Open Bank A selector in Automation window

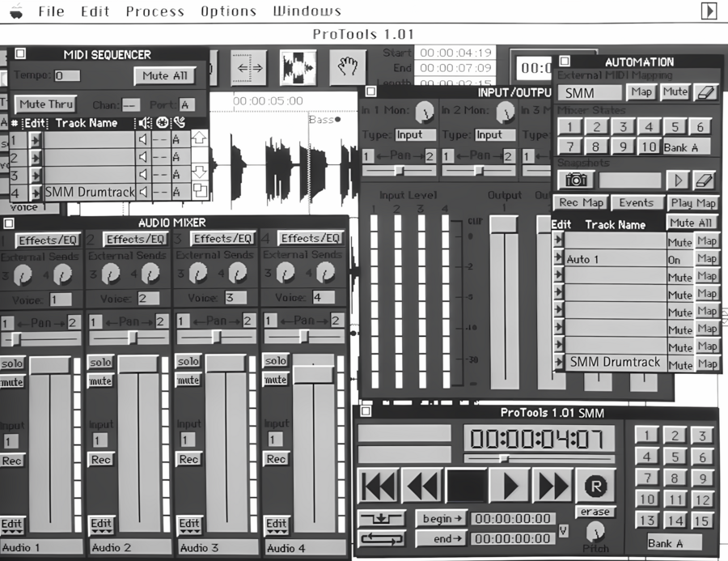(x=687, y=147)
